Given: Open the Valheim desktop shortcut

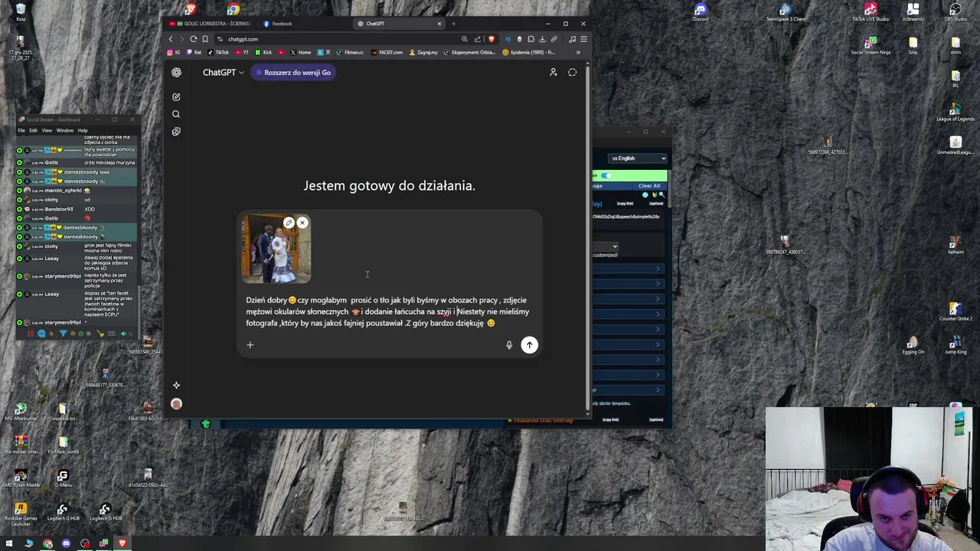Looking at the screenshot, I should pyautogui.click(x=955, y=244).
